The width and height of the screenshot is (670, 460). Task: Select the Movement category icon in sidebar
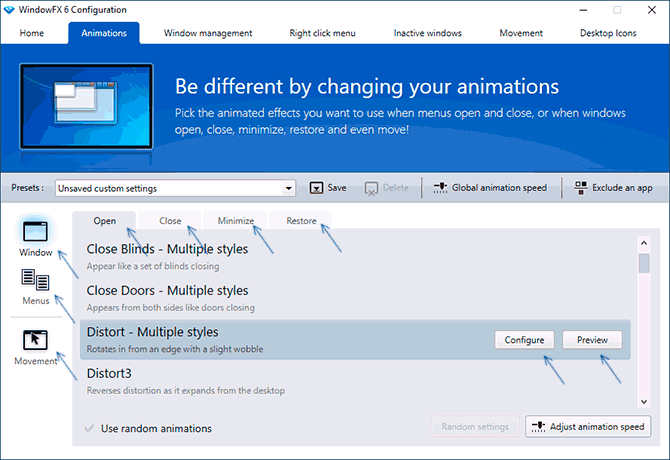pyautogui.click(x=35, y=340)
